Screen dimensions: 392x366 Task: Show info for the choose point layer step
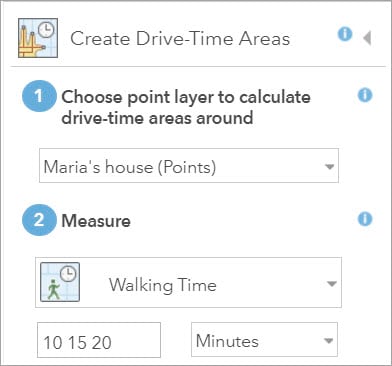365,96
